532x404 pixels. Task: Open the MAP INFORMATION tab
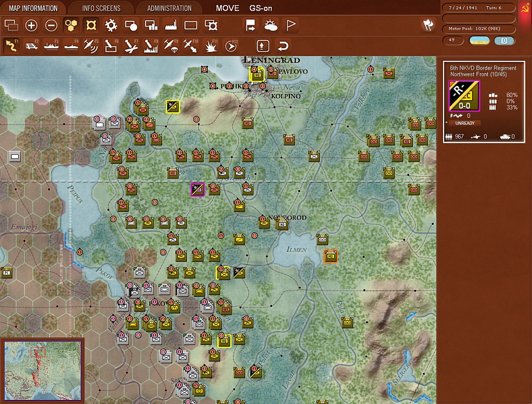(x=33, y=8)
